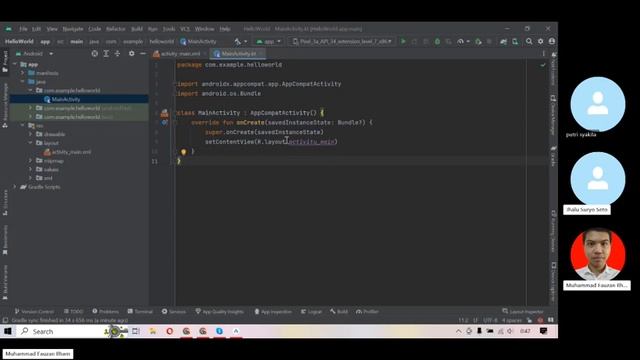Select the MainActivity.kt editor tab
The height and width of the screenshot is (360, 640).
(238, 53)
